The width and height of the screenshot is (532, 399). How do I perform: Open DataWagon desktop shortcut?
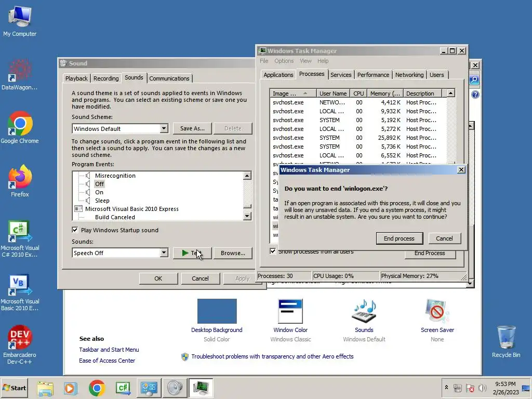[x=20, y=75]
